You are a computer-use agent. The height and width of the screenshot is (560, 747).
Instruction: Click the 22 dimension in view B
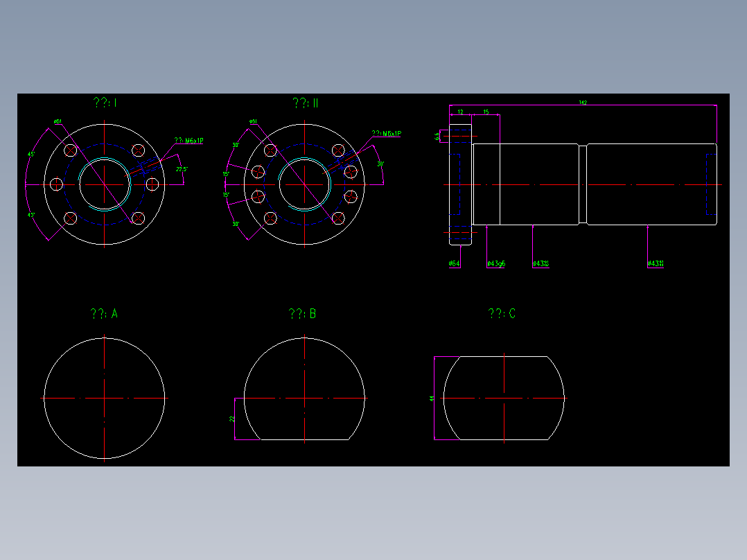[x=232, y=419]
